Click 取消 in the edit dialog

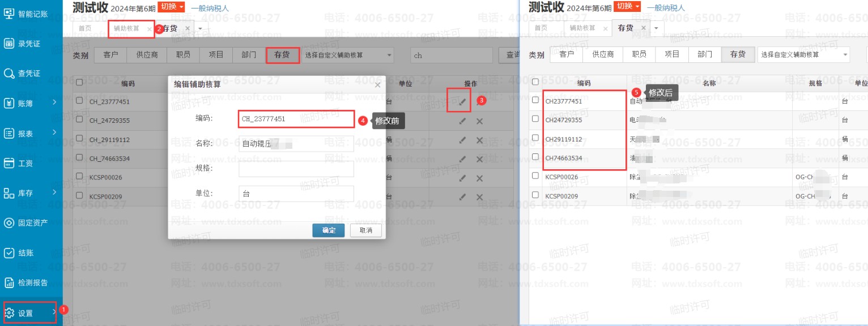365,230
